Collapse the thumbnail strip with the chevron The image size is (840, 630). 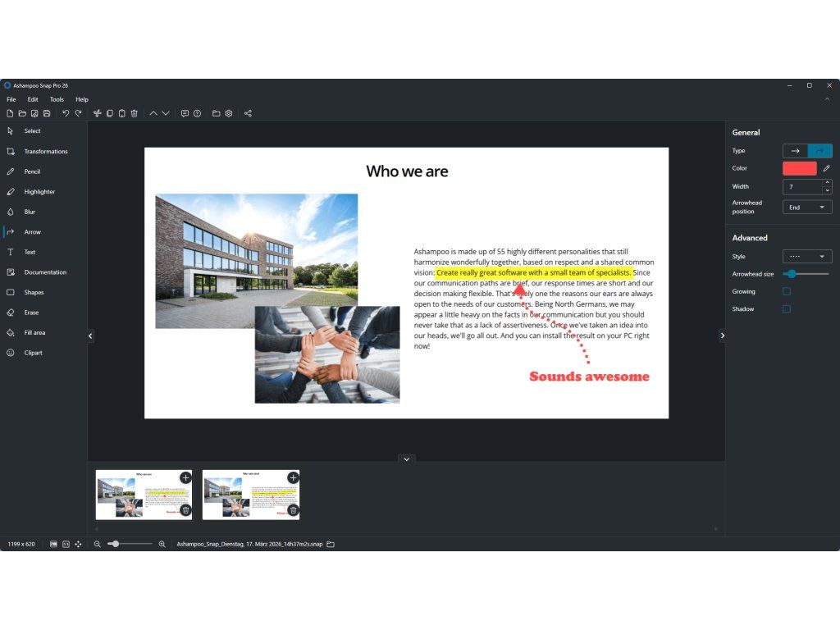click(x=406, y=459)
